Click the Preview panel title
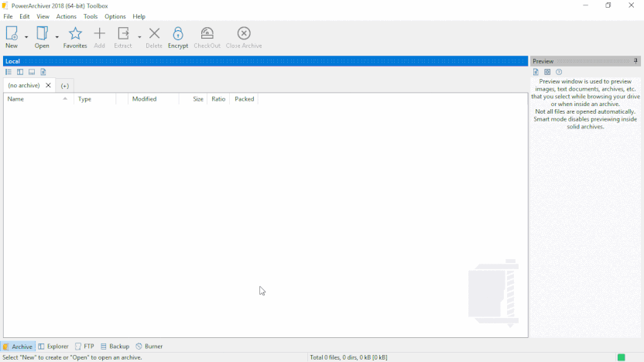Viewport: 644px width, 362px height. tap(543, 61)
